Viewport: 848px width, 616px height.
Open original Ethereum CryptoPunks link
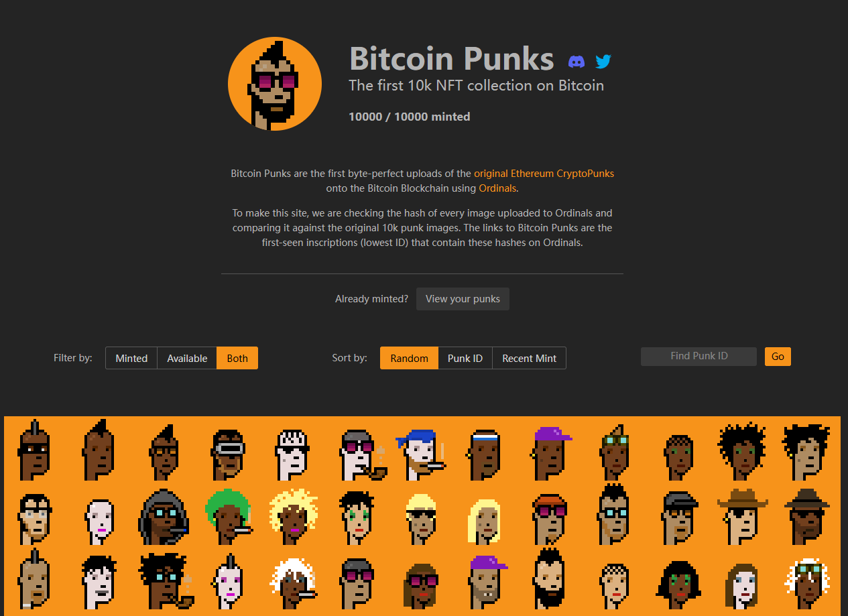tap(544, 173)
